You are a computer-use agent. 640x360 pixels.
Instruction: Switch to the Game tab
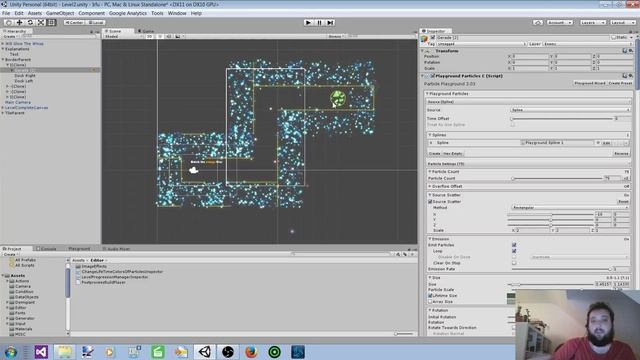146,31
